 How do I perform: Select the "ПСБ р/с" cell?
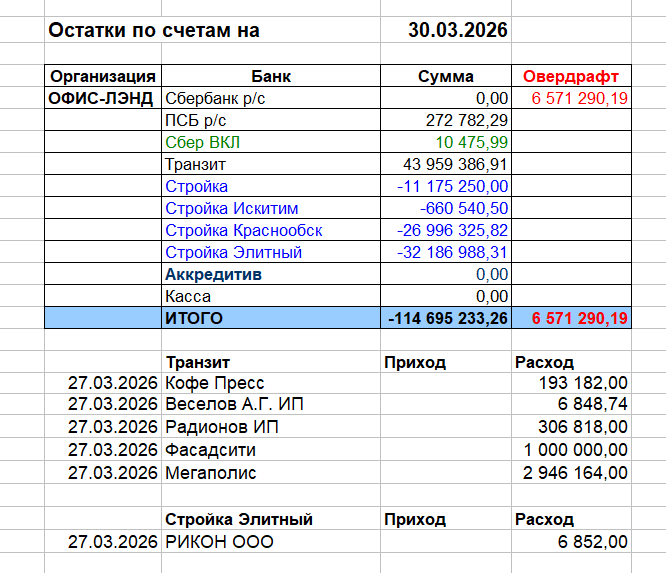pos(271,120)
